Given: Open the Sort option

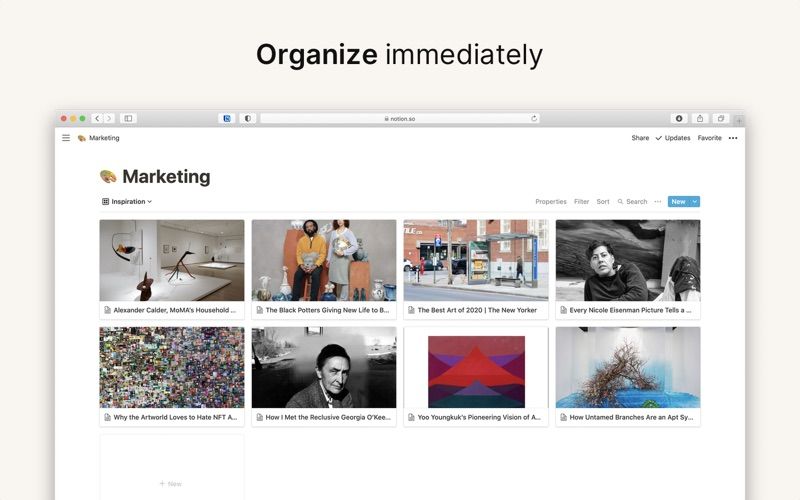Looking at the screenshot, I should [603, 202].
